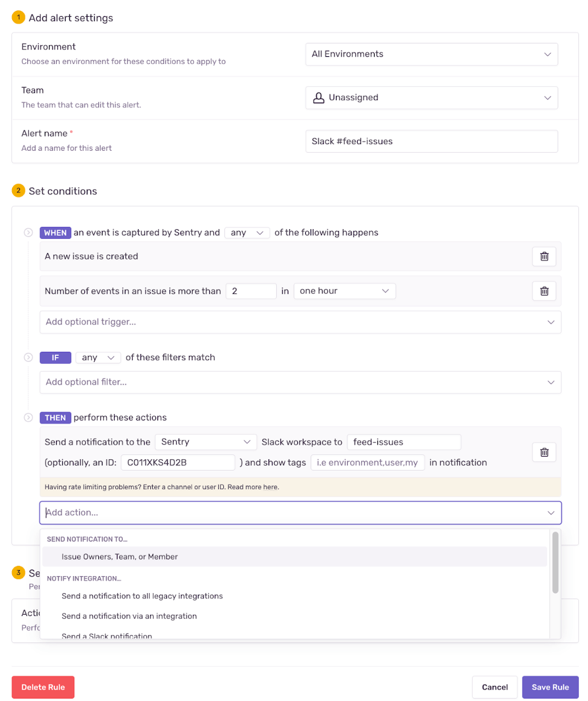Open the Team Unassigned dropdown

[431, 98]
